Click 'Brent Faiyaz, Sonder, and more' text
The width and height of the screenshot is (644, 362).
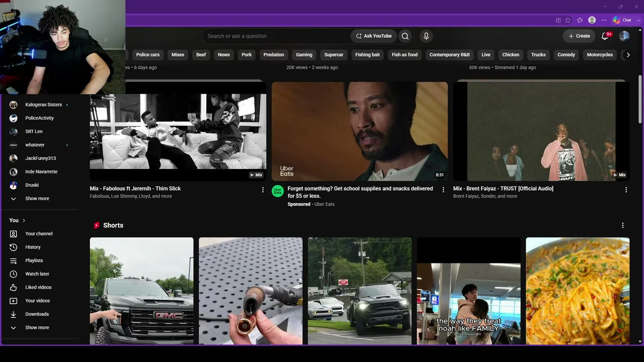point(485,196)
